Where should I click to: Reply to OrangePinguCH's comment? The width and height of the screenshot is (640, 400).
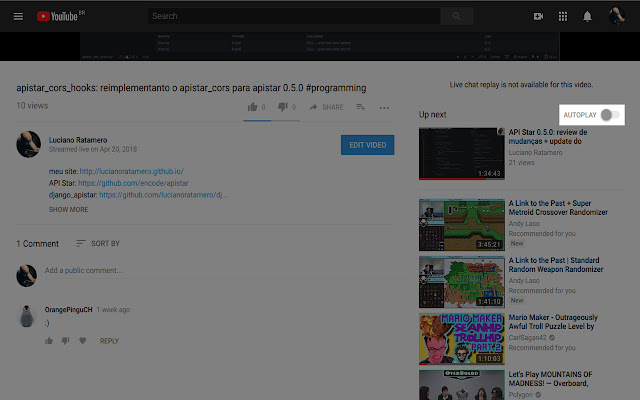[109, 341]
